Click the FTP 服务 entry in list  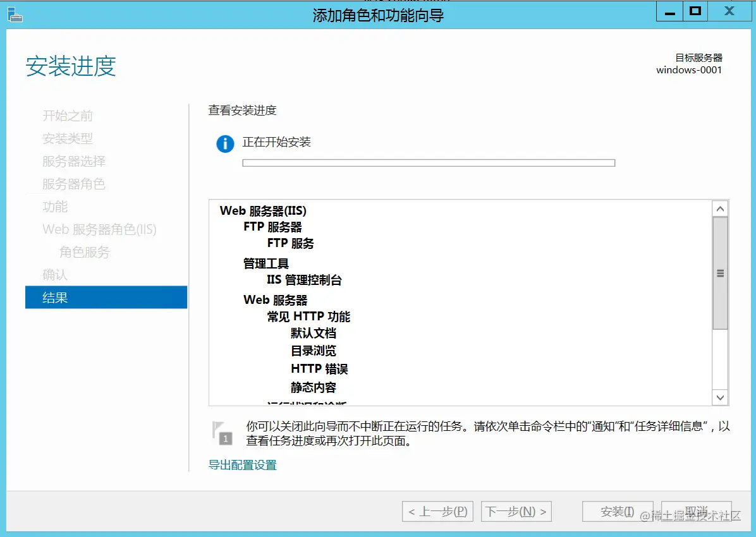(290, 243)
